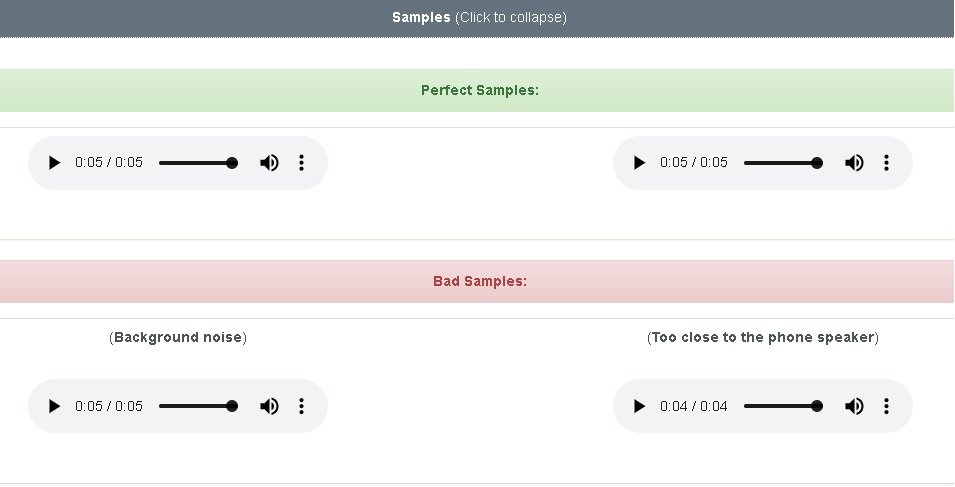Mute the first perfect sample player
The image size is (955, 487).
tap(269, 163)
